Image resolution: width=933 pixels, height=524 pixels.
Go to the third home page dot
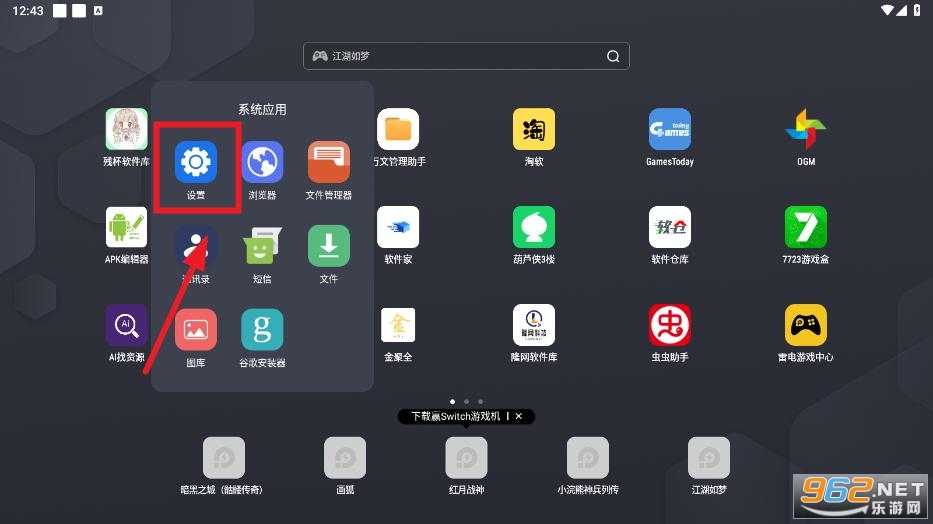[x=481, y=401]
